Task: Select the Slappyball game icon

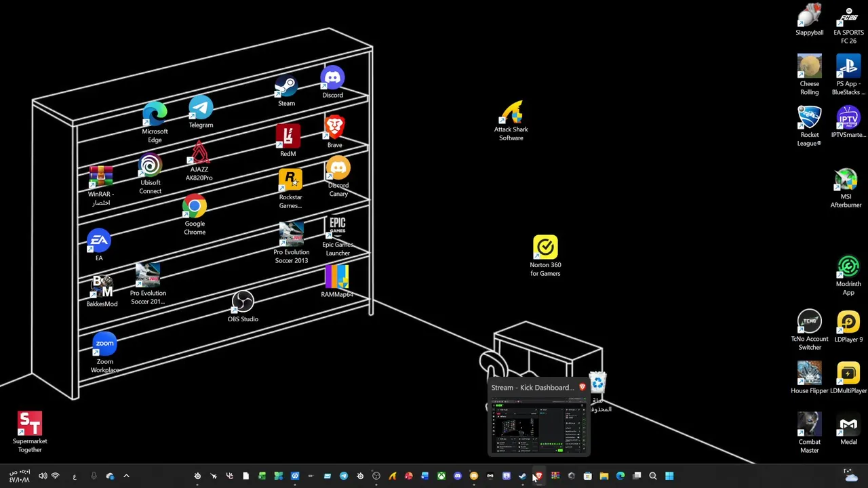Action: (x=810, y=15)
